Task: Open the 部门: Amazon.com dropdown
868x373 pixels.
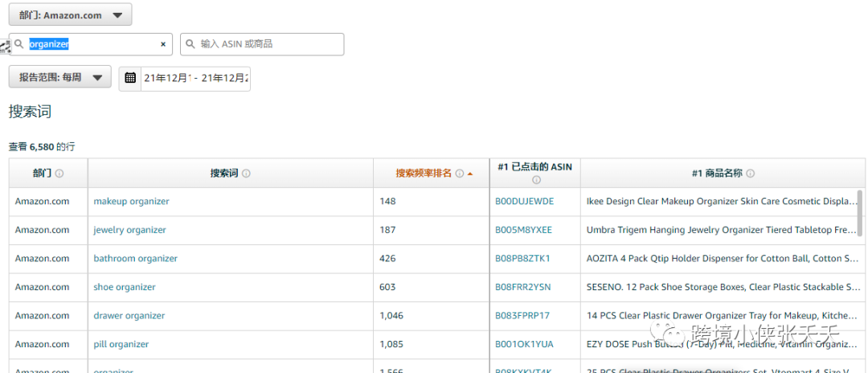Action: [70, 15]
